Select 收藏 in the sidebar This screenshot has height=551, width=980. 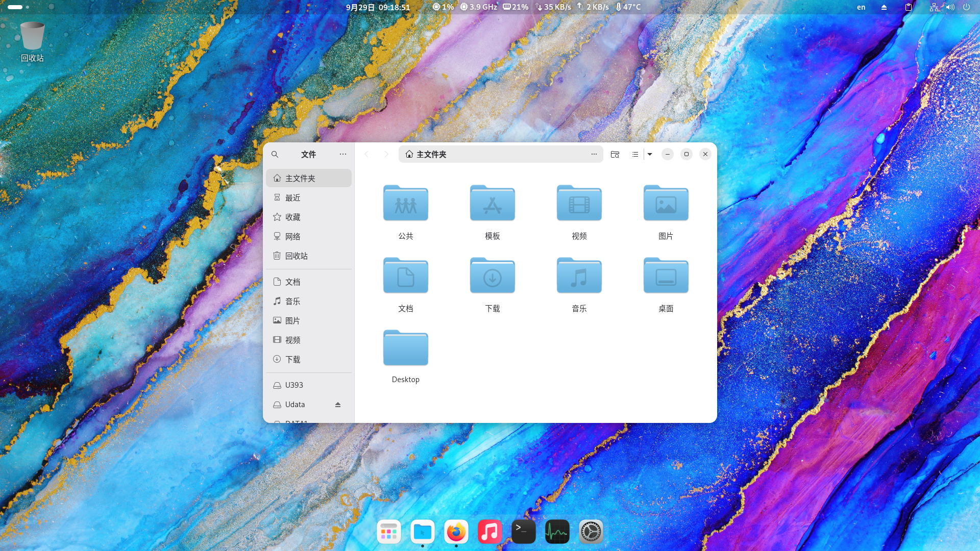[309, 217]
